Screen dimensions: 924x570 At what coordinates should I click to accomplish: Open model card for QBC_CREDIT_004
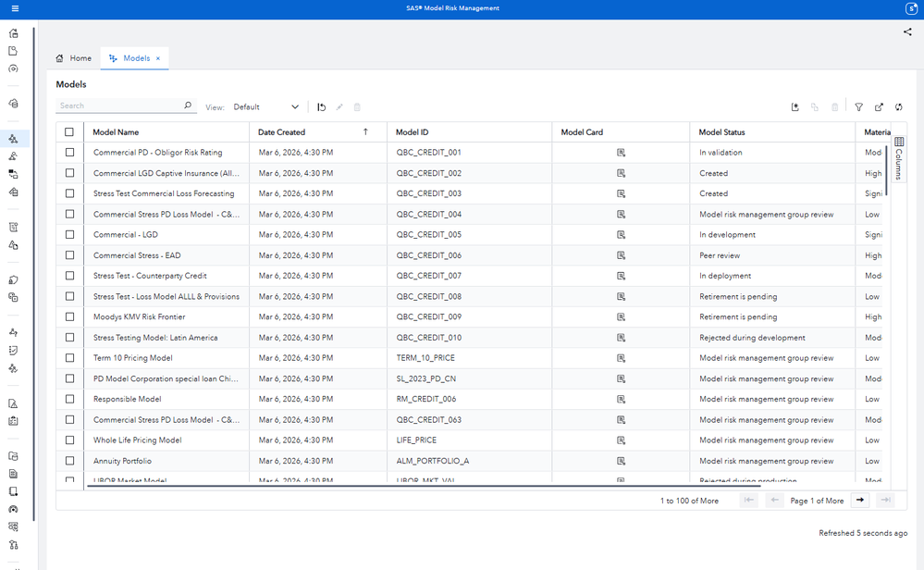(621, 215)
